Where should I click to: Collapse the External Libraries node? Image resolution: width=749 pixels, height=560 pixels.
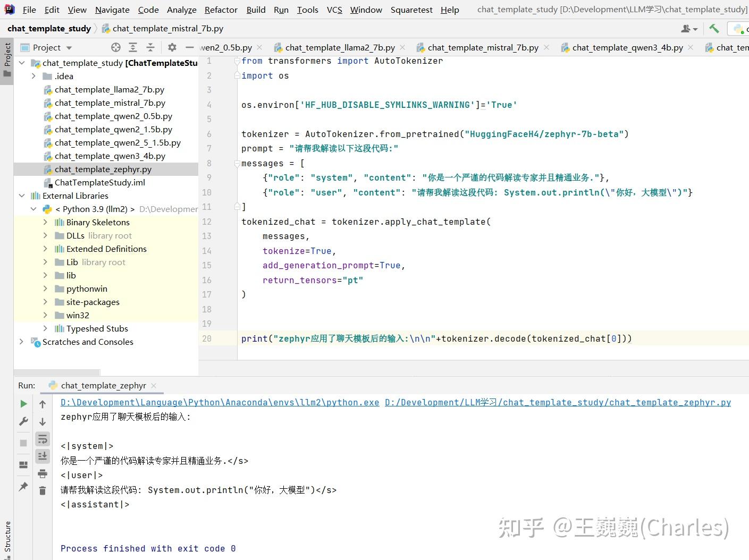tap(22, 196)
